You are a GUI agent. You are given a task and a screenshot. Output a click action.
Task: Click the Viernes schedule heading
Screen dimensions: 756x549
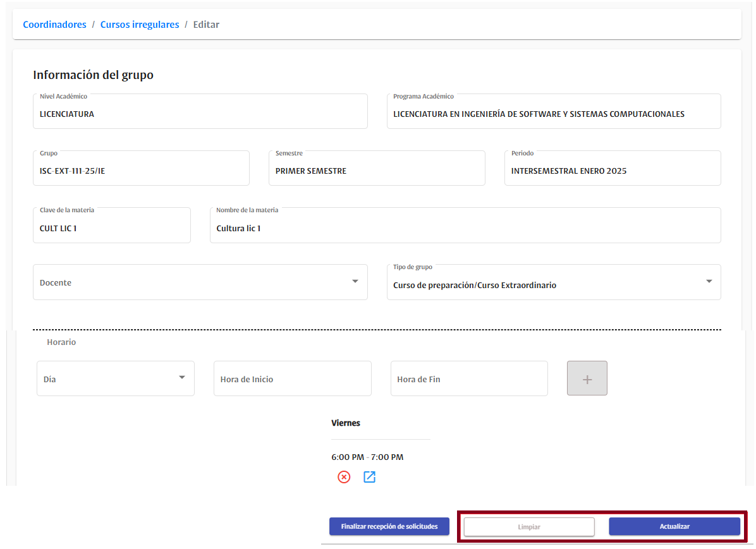346,423
